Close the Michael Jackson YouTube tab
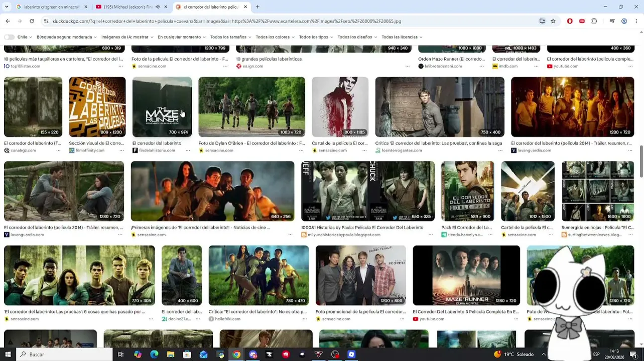644x361 pixels. pyautogui.click(x=166, y=7)
